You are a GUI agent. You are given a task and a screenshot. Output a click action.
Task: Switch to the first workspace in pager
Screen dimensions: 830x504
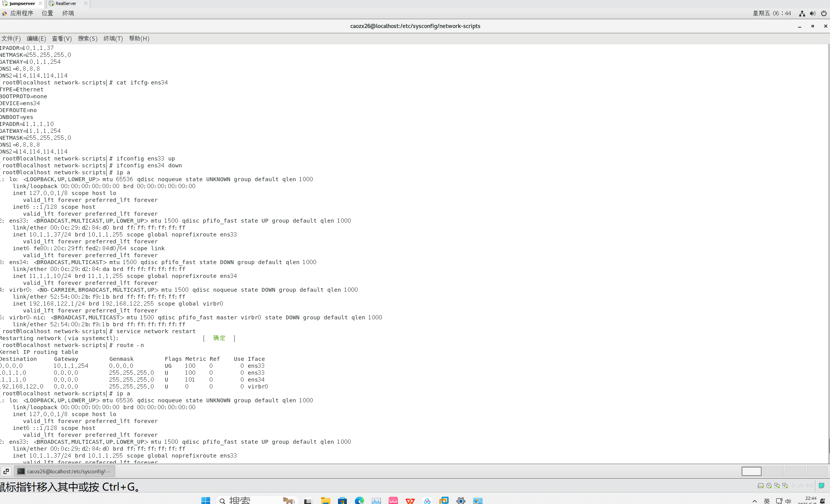(x=751, y=471)
